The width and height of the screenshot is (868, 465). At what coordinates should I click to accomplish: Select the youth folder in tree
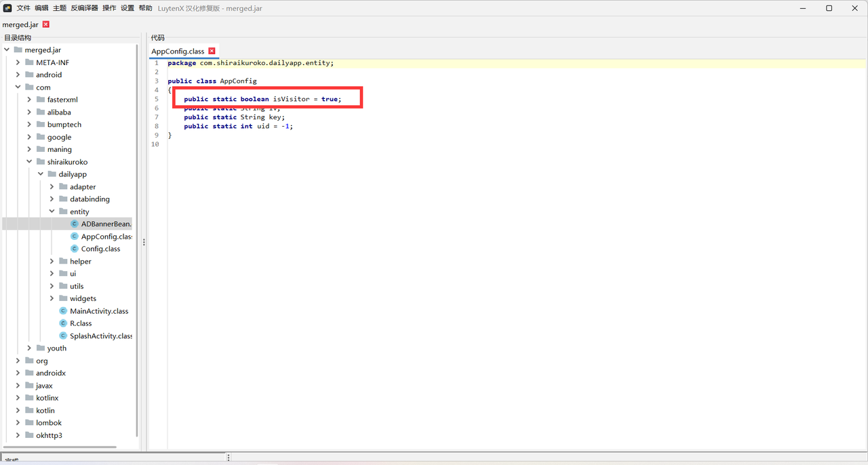pos(57,348)
